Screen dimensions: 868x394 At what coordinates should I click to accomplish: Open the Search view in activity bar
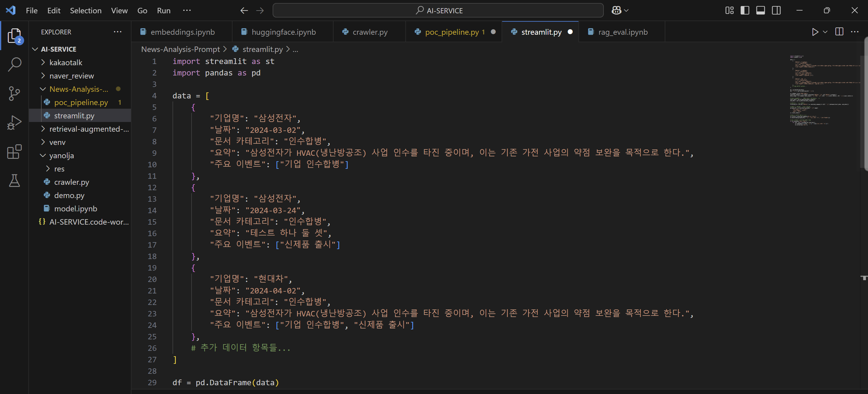point(14,64)
